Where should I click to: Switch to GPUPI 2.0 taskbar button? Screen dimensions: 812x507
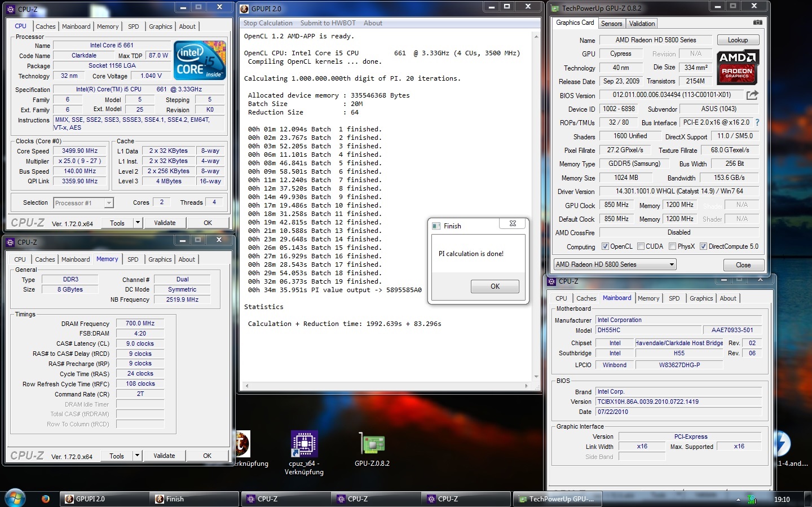click(x=106, y=499)
